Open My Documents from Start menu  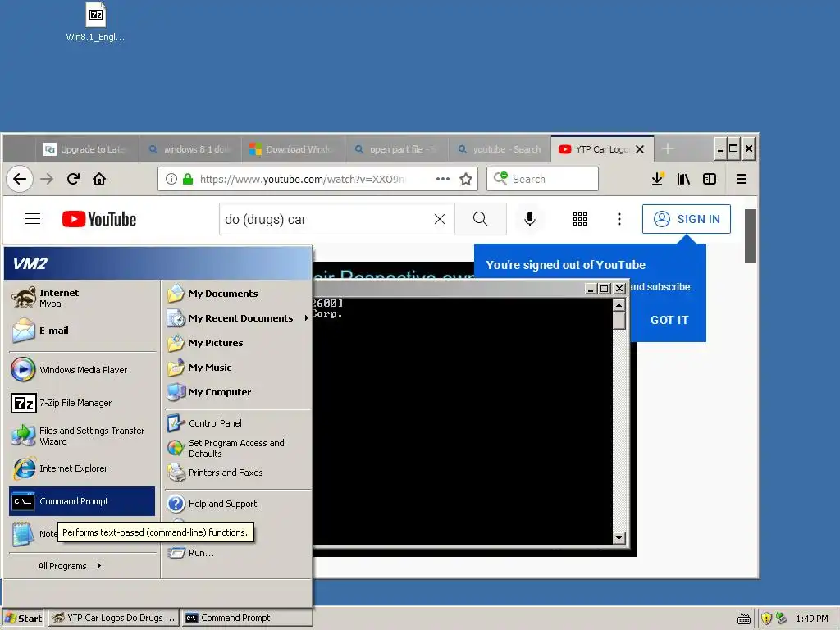coord(238,294)
